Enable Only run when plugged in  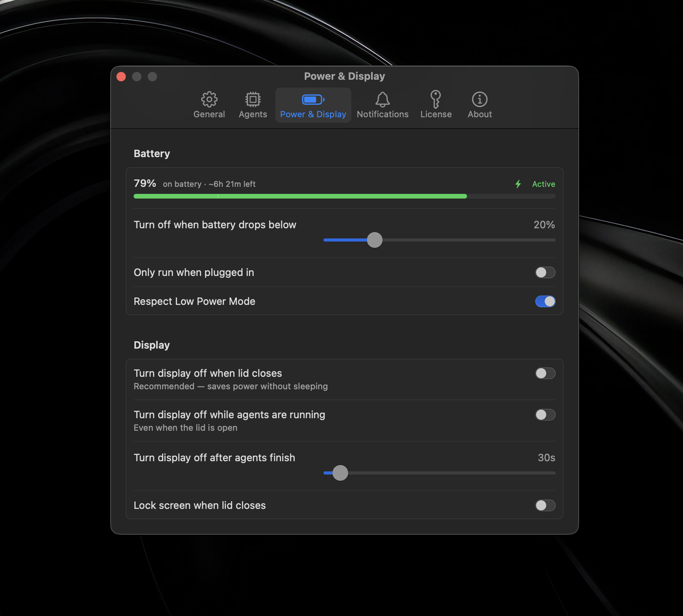coord(545,272)
